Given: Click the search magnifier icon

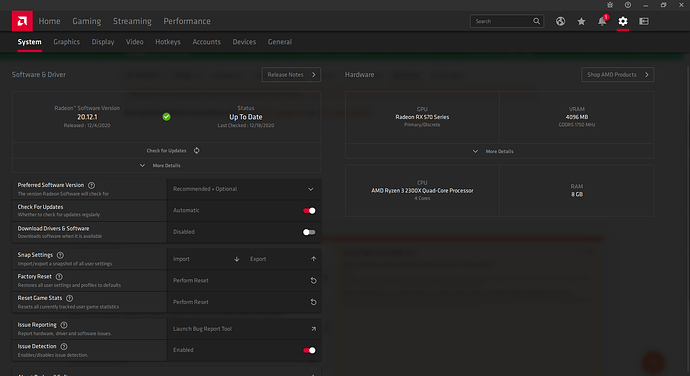Looking at the screenshot, I should coord(536,21).
